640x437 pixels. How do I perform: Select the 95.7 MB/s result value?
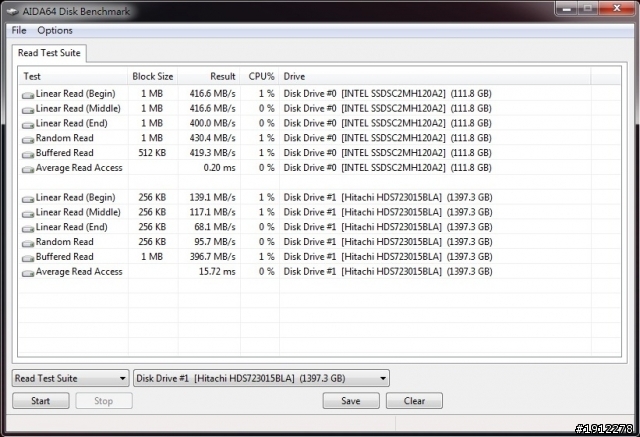pyautogui.click(x=215, y=242)
